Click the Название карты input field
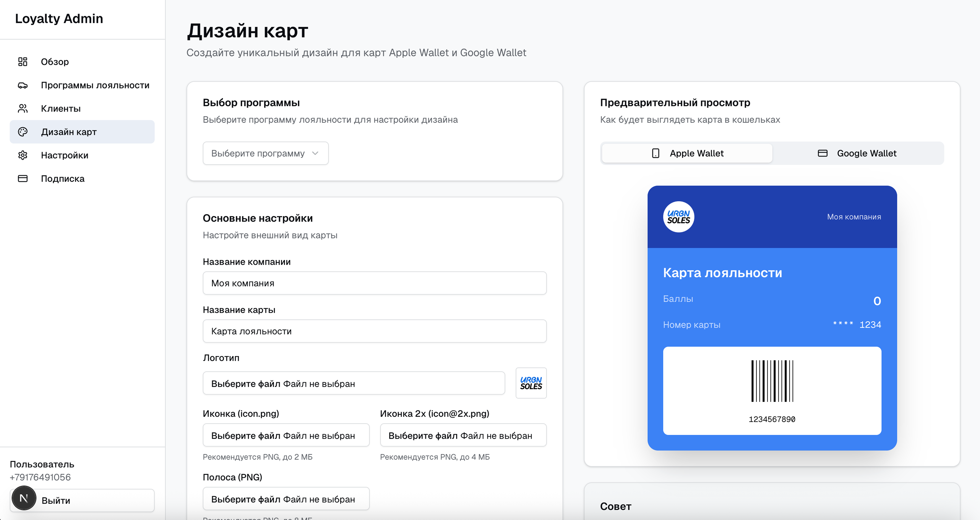 point(374,331)
